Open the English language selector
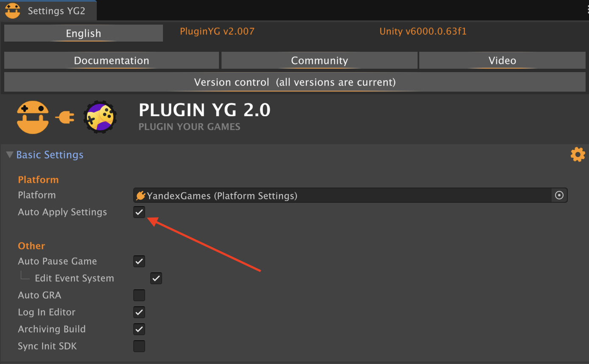Screen dimensions: 589x364 pyautogui.click(x=84, y=33)
